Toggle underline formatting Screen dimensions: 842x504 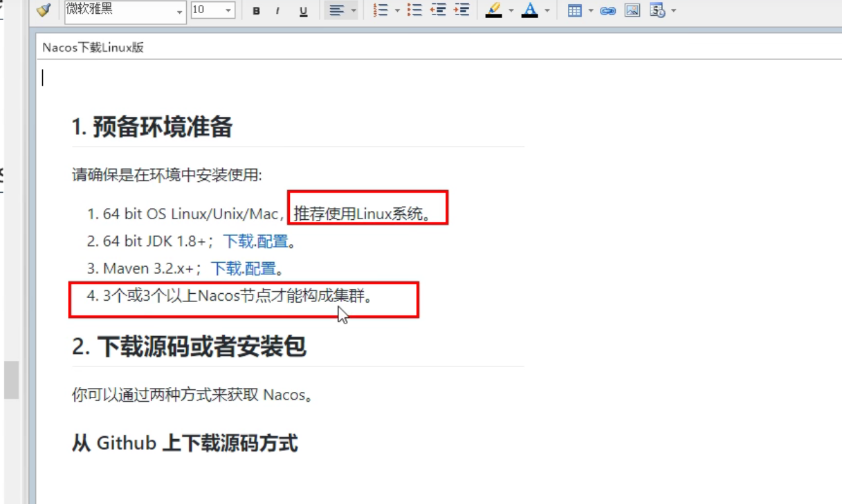tap(303, 11)
